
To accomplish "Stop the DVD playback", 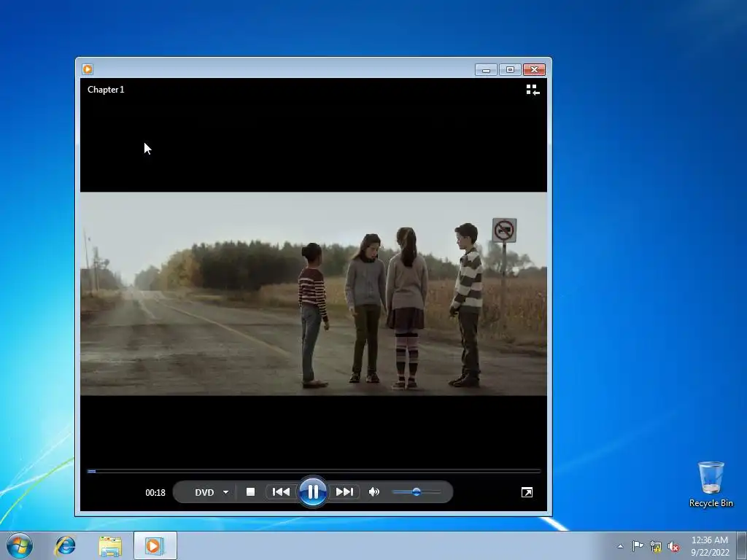I will (x=250, y=492).
